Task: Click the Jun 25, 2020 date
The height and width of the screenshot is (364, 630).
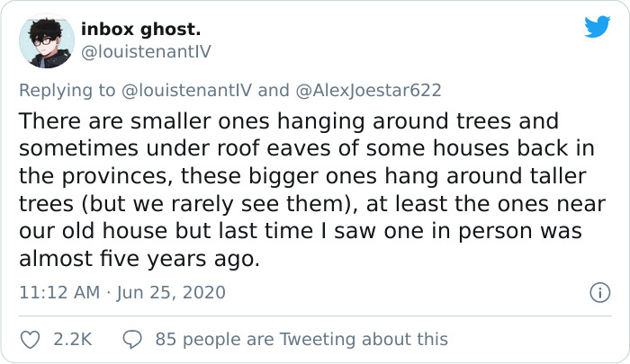Action: (171, 292)
